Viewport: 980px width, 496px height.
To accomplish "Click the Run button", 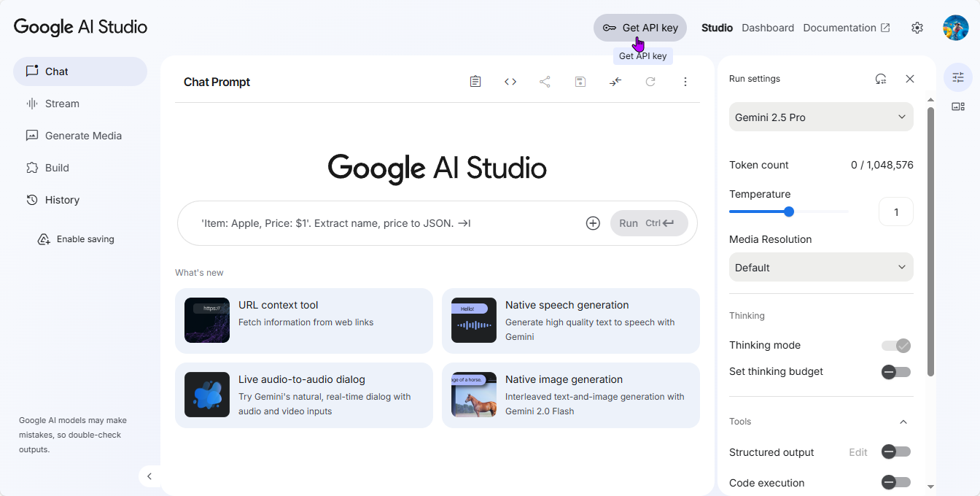I will (x=649, y=223).
